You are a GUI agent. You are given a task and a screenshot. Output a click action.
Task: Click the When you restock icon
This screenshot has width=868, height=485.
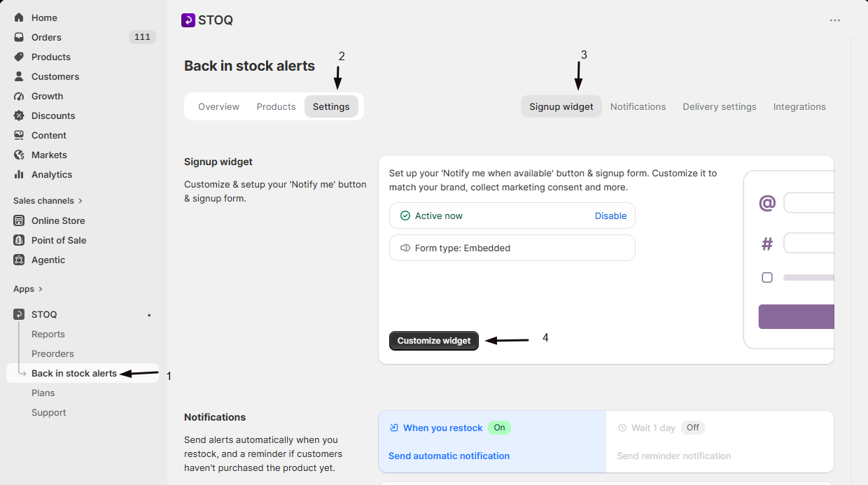394,428
